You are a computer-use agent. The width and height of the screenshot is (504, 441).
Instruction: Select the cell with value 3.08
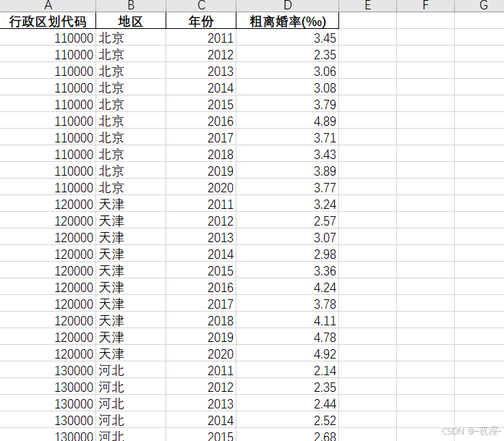[x=288, y=87]
